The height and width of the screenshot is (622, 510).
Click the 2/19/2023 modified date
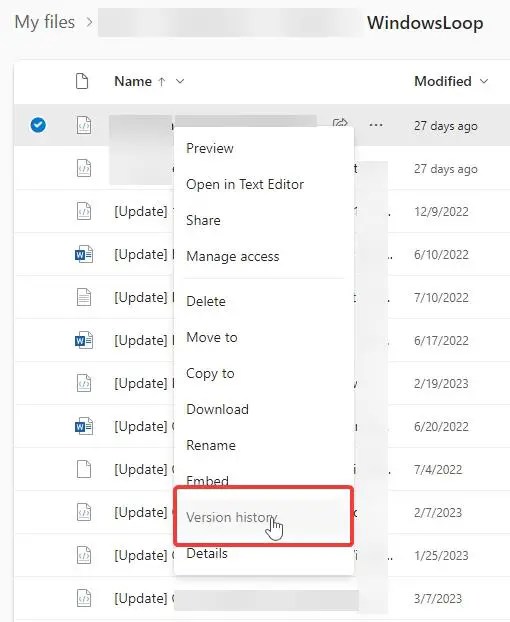441,384
